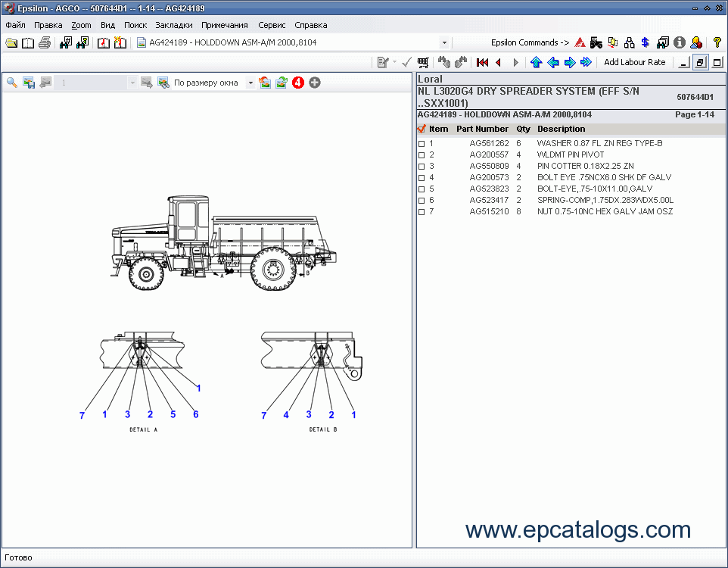Click the Add Labour Rate button
728x568 pixels.
634,62
